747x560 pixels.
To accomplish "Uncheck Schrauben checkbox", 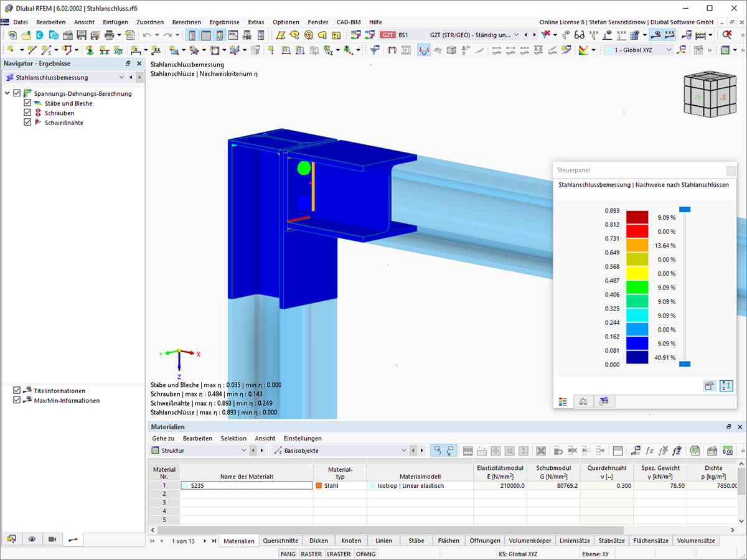I will tap(27, 113).
